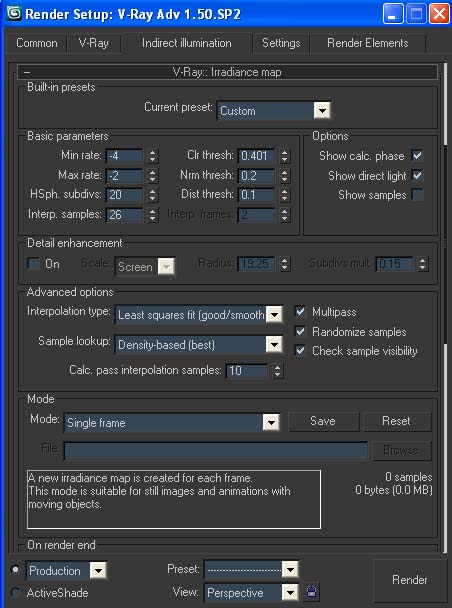Image resolution: width=452 pixels, height=608 pixels.
Task: Adjust the Nrm thresh spinner
Action: point(285,176)
